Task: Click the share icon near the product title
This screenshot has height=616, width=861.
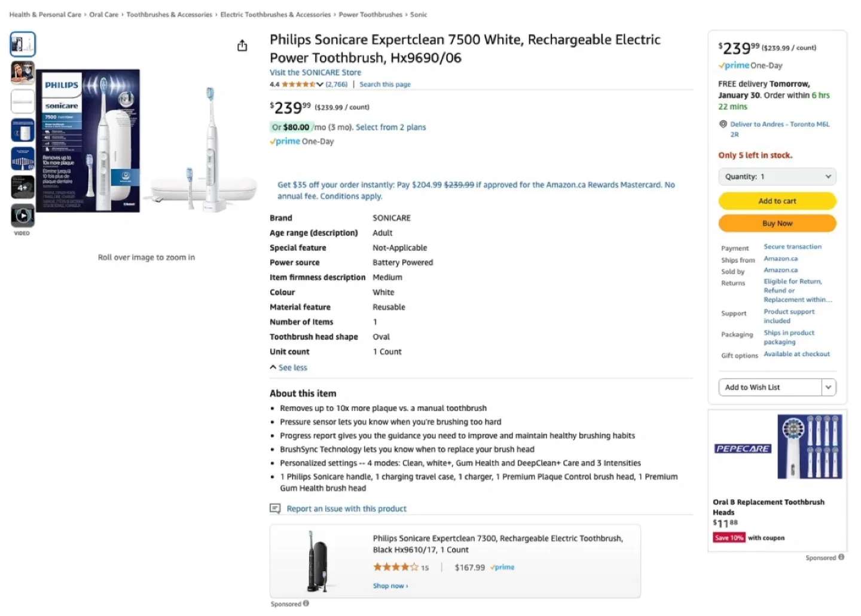Action: (242, 45)
